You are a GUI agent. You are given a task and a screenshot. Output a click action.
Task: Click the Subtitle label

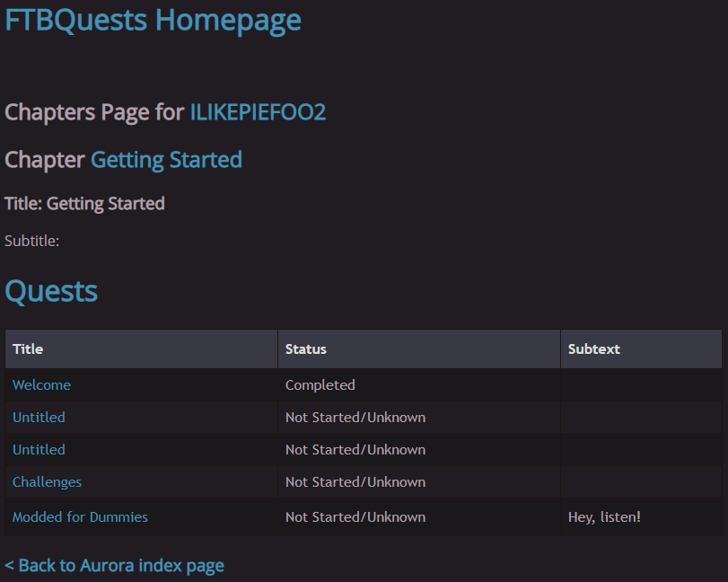[x=31, y=241]
